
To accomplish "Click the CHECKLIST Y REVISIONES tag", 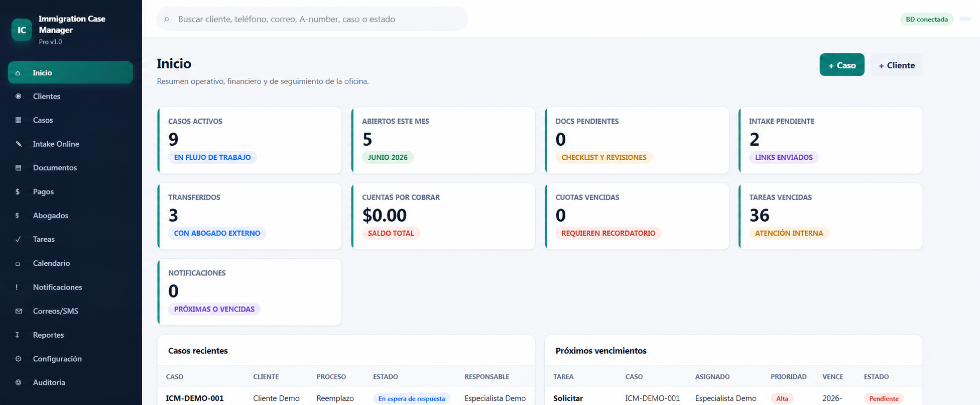I will coord(604,157).
